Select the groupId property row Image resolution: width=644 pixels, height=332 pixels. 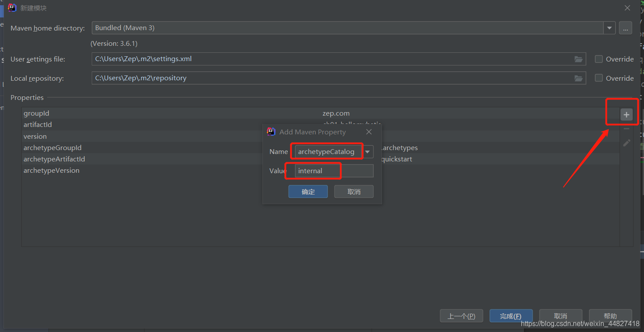[320, 113]
